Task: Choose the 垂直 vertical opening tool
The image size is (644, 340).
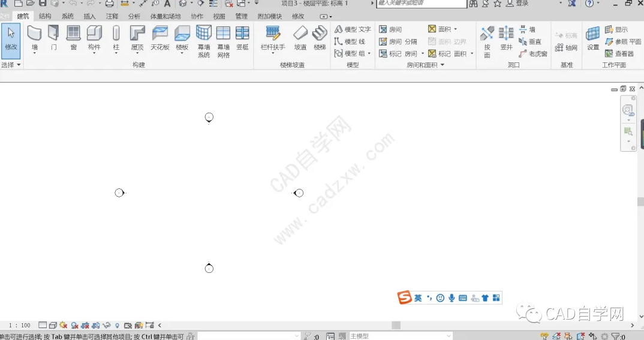Action: [530, 41]
